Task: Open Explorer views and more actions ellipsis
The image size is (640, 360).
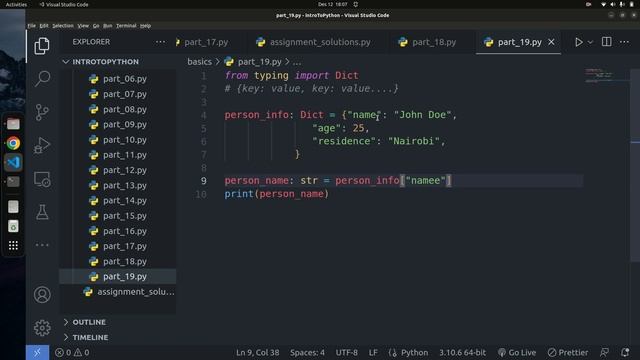Action: (x=160, y=42)
